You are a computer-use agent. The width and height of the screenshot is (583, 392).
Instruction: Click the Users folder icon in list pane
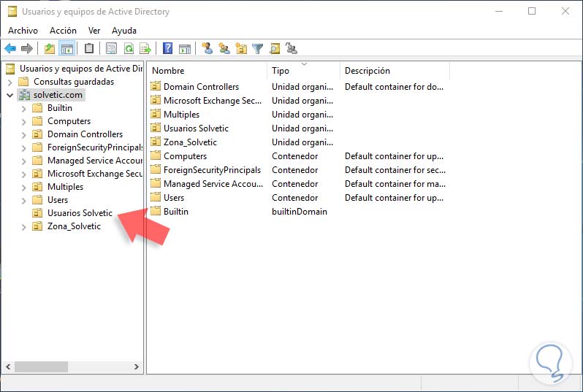pos(156,198)
